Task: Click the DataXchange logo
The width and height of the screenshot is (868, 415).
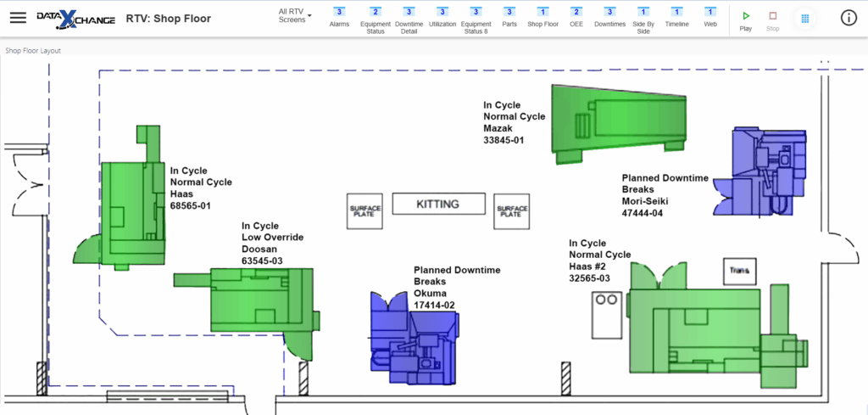Action: 75,19
